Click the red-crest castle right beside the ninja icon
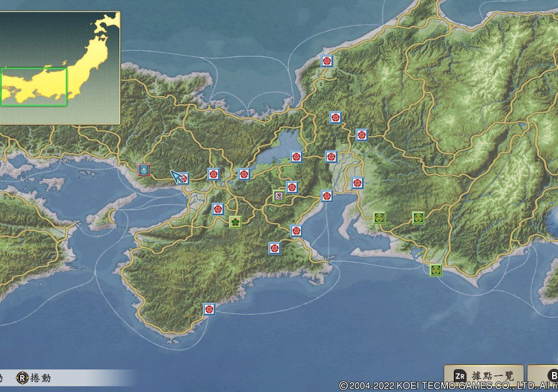558x392 pixels. tap(292, 187)
